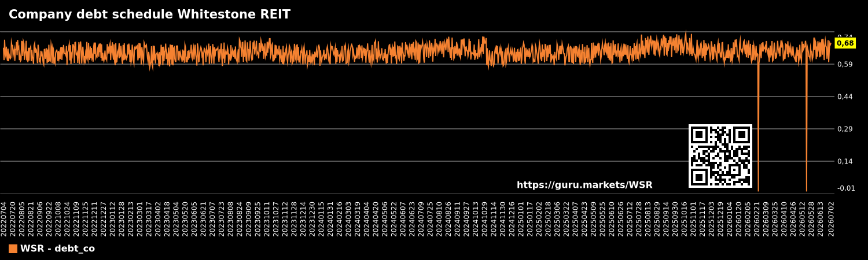Click the 20231230 date label on x-axis
This screenshot has width=868, height=260.
[313, 219]
